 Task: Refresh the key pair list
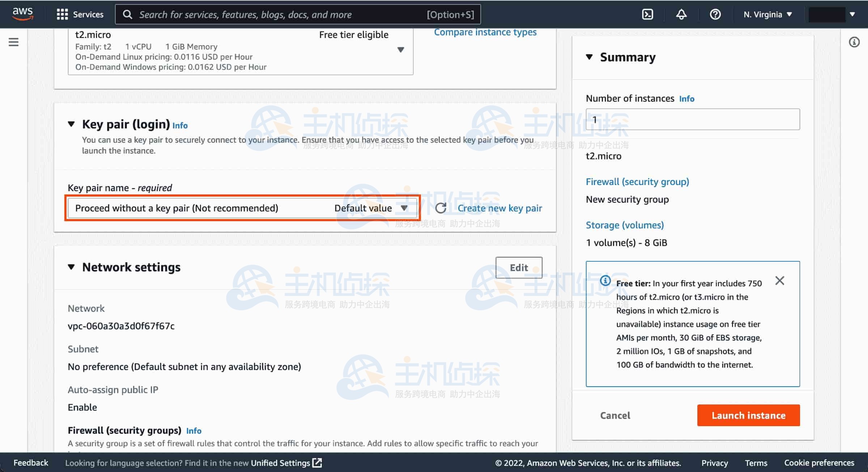coord(441,208)
